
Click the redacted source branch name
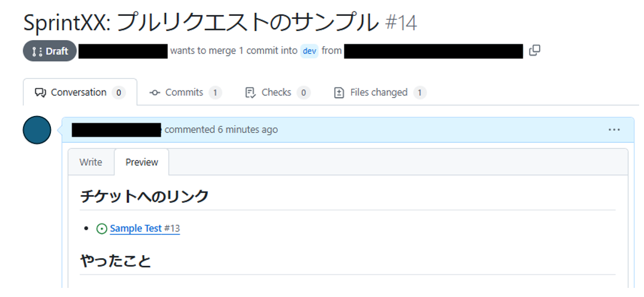pyautogui.click(x=434, y=51)
